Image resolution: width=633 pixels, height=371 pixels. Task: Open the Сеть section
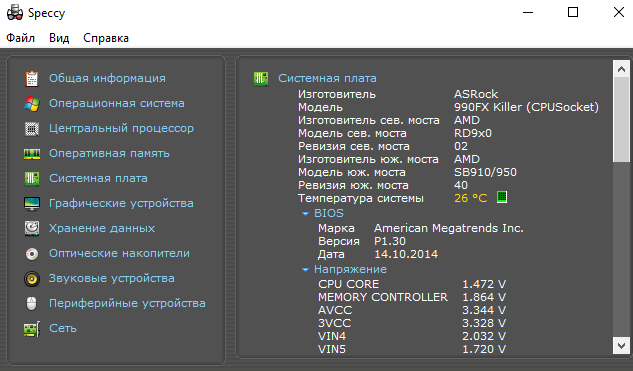(63, 329)
